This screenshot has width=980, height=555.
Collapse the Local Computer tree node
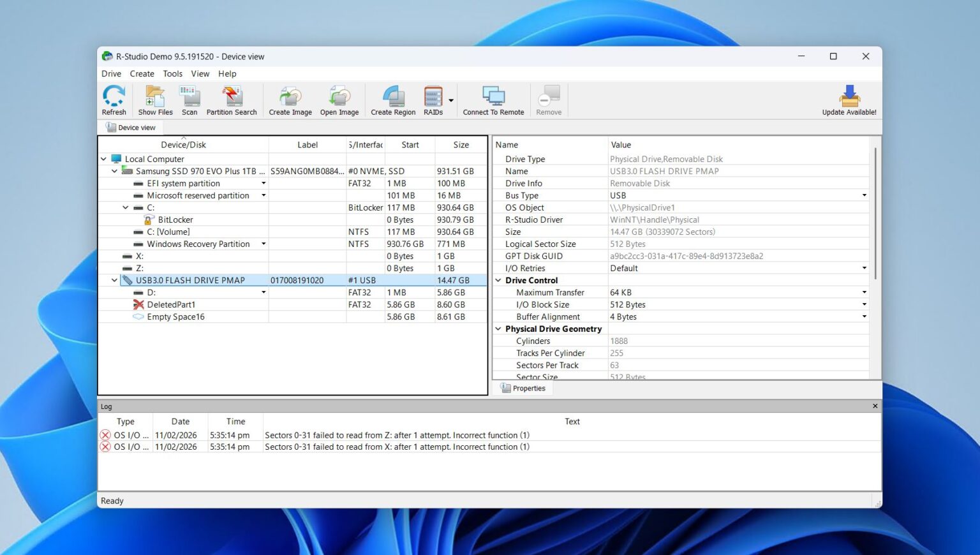tap(103, 159)
